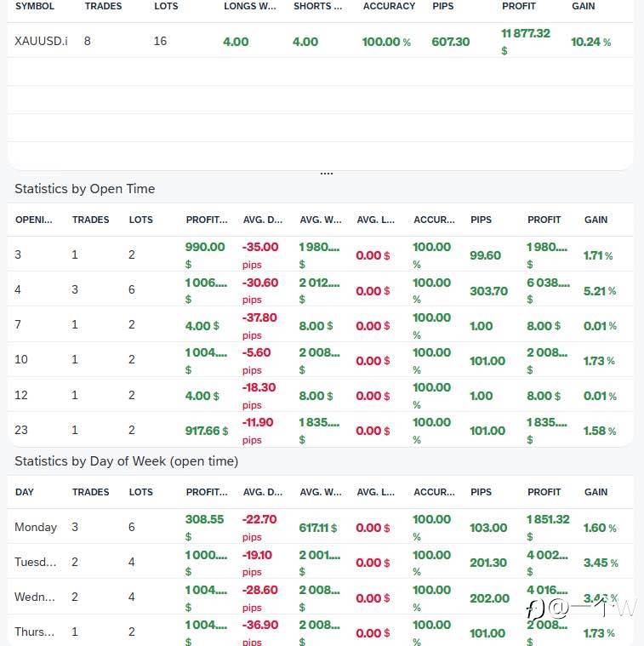
Task: Click the four-dot ellipsis expander below the symbol table
Action: (x=327, y=173)
